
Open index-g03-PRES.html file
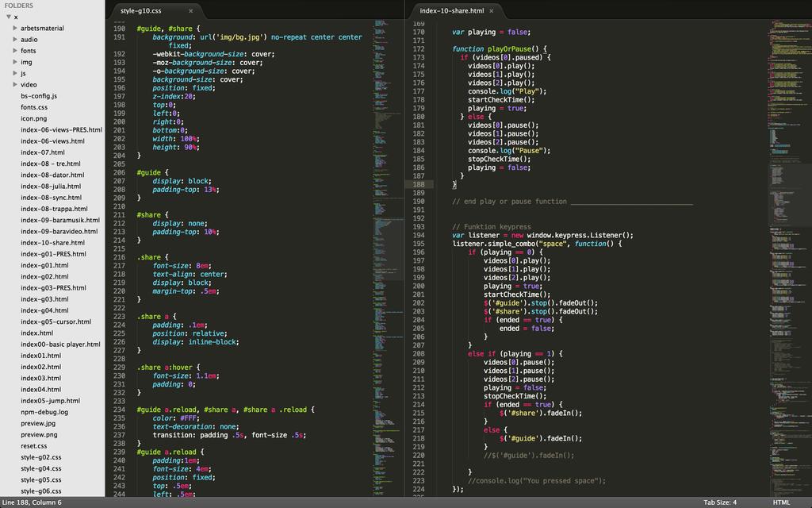pyautogui.click(x=53, y=288)
